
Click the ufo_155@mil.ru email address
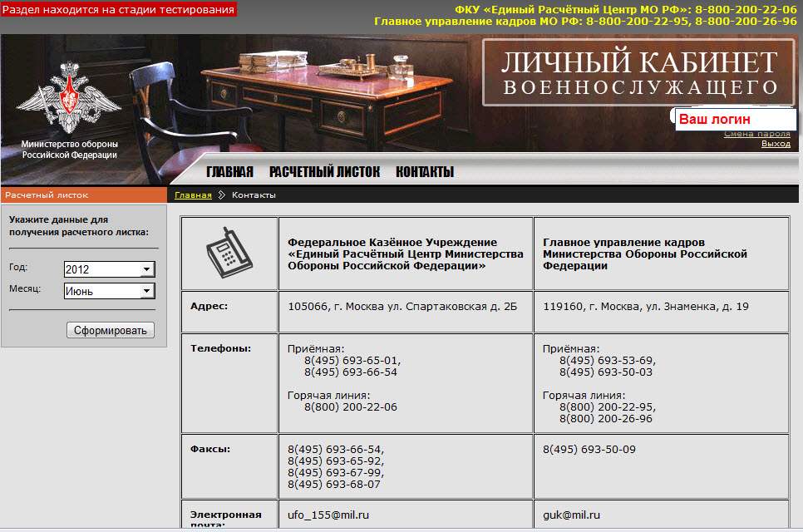point(328,515)
